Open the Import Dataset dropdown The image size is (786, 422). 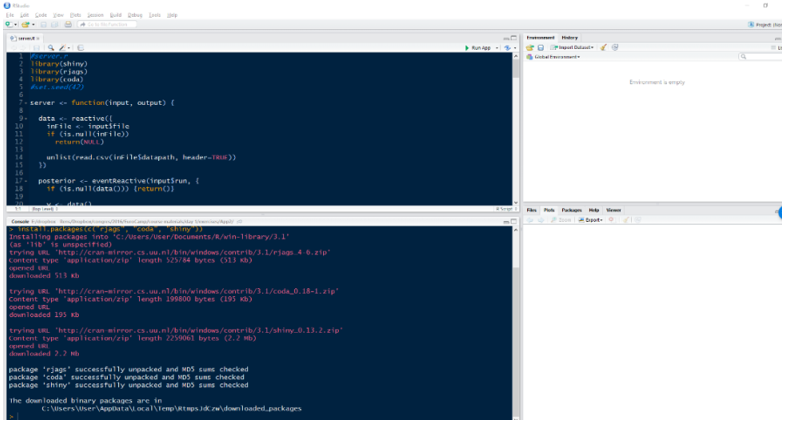572,47
